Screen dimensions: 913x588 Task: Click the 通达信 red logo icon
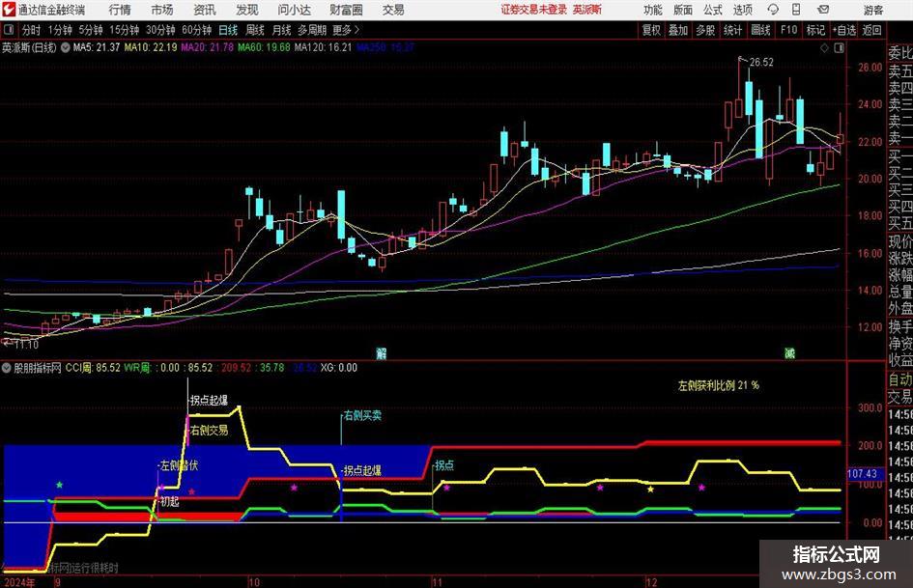[9, 10]
